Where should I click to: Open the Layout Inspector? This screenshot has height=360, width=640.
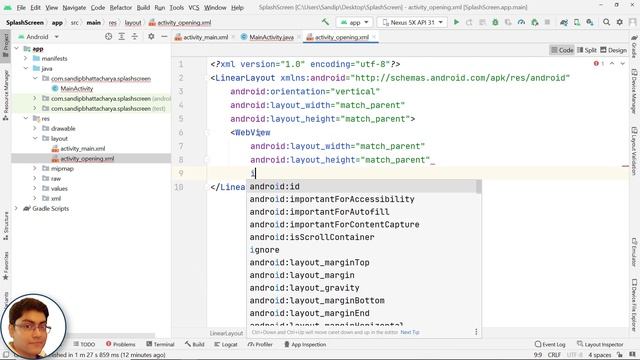click(600, 344)
